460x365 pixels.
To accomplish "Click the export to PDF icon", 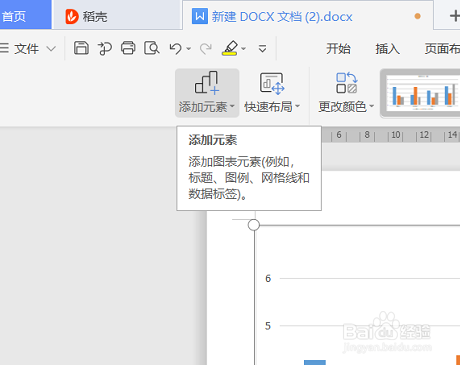I will click(105, 48).
